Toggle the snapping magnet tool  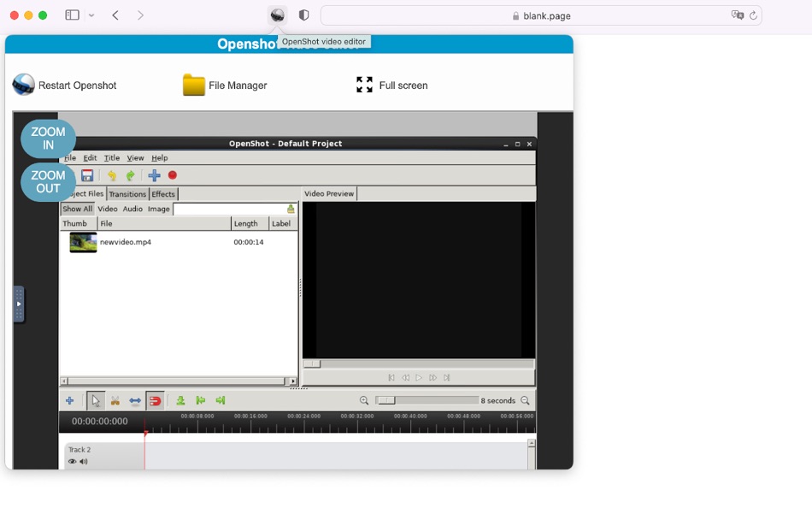155,401
